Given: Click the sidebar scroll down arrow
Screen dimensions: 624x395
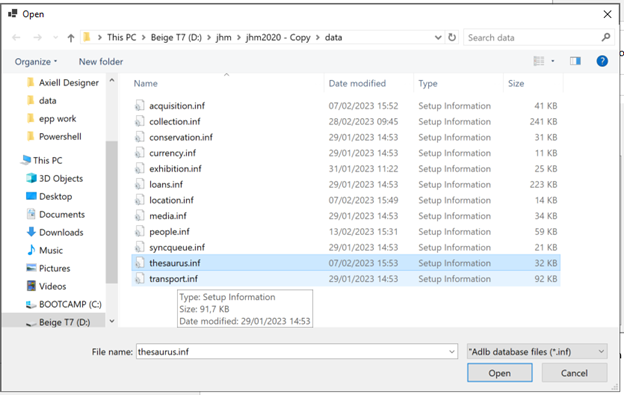Looking at the screenshot, I should [112, 321].
